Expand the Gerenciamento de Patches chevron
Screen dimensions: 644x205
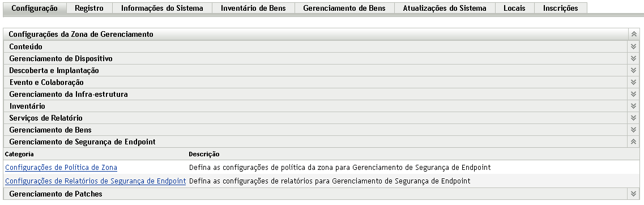[633, 194]
